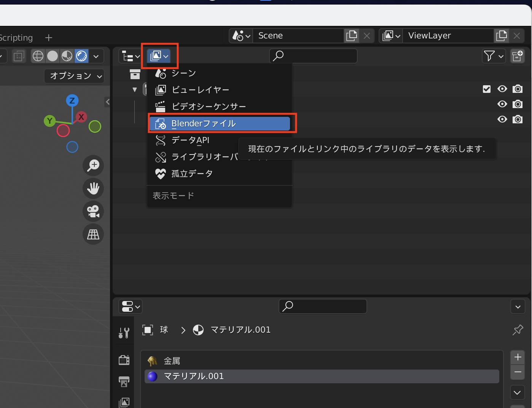Choose 孤立データ from display mode menu
532x408 pixels.
pyautogui.click(x=192, y=174)
